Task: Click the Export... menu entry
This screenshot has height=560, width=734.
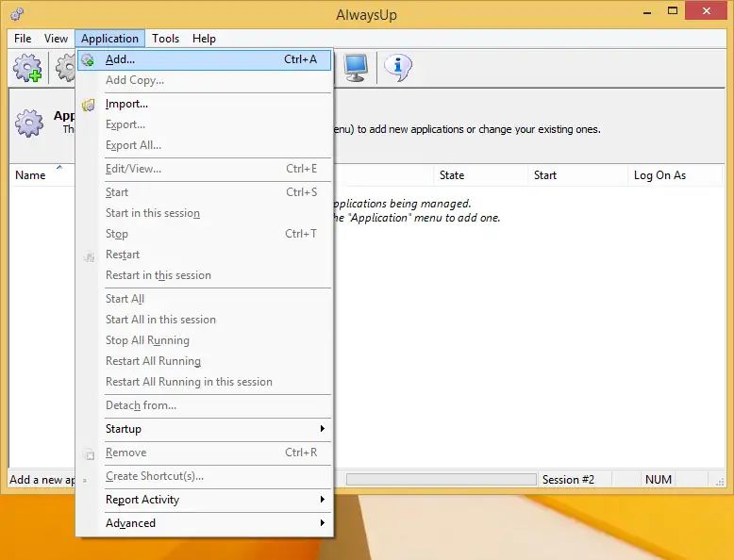Action: point(204,124)
